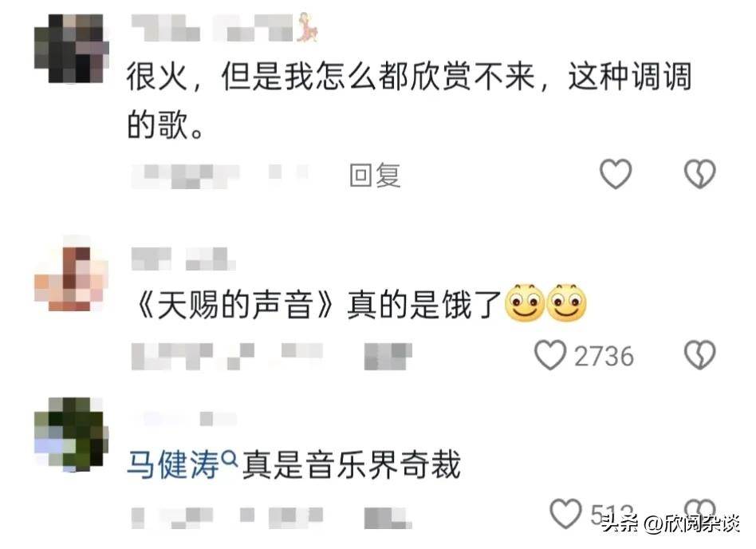This screenshot has width=756, height=549.
Task: Open the third commenter's blurred username
Action: [183, 419]
